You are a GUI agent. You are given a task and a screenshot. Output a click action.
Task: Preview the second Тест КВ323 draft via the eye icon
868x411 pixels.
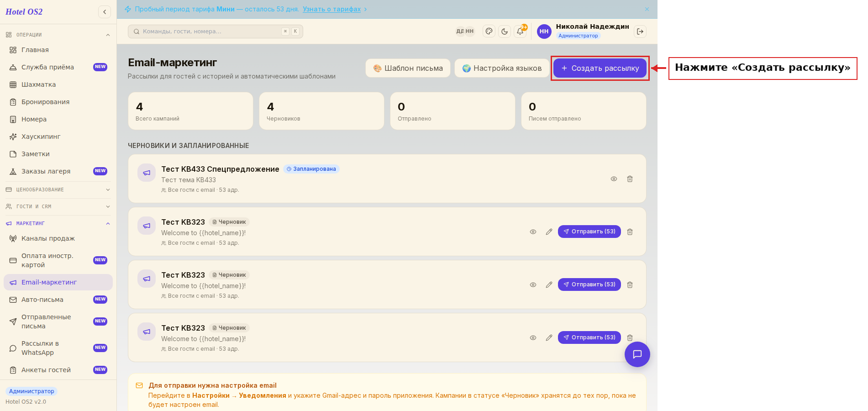point(533,285)
